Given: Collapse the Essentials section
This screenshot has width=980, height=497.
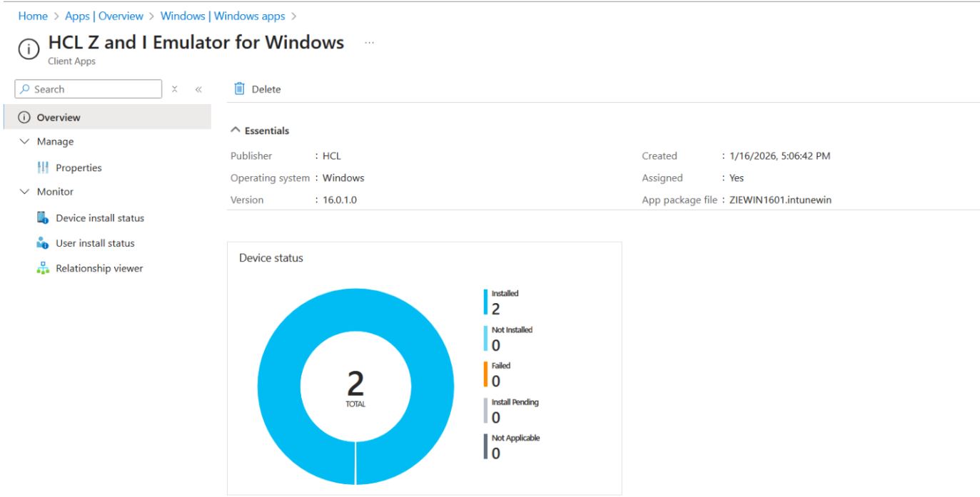Looking at the screenshot, I should [x=234, y=131].
